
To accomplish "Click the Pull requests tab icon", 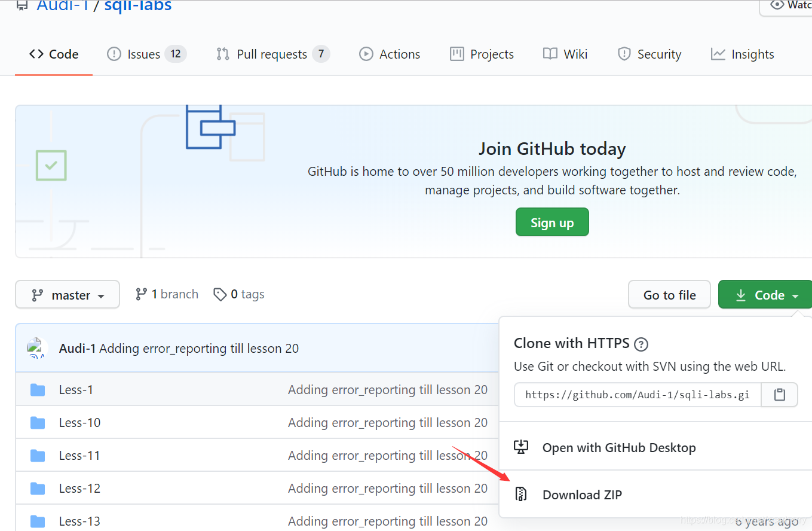I will 223,54.
